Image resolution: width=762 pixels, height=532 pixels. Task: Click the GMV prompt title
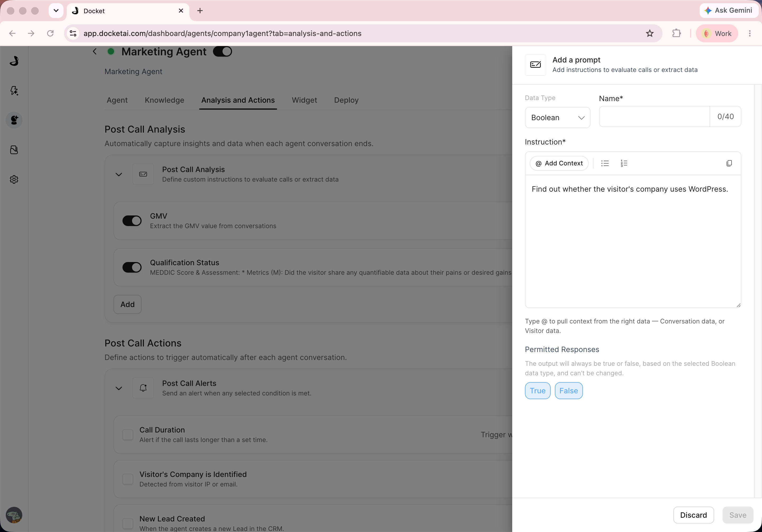(159, 216)
